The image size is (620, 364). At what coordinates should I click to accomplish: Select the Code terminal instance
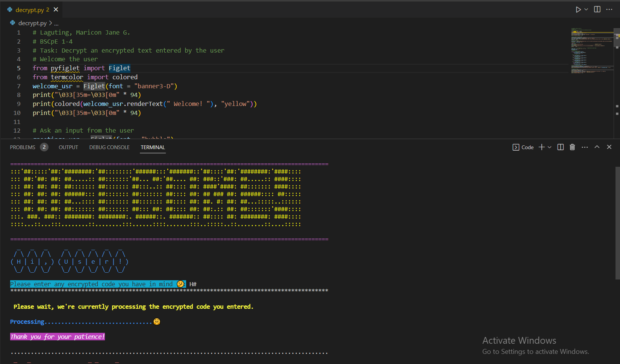point(523,147)
